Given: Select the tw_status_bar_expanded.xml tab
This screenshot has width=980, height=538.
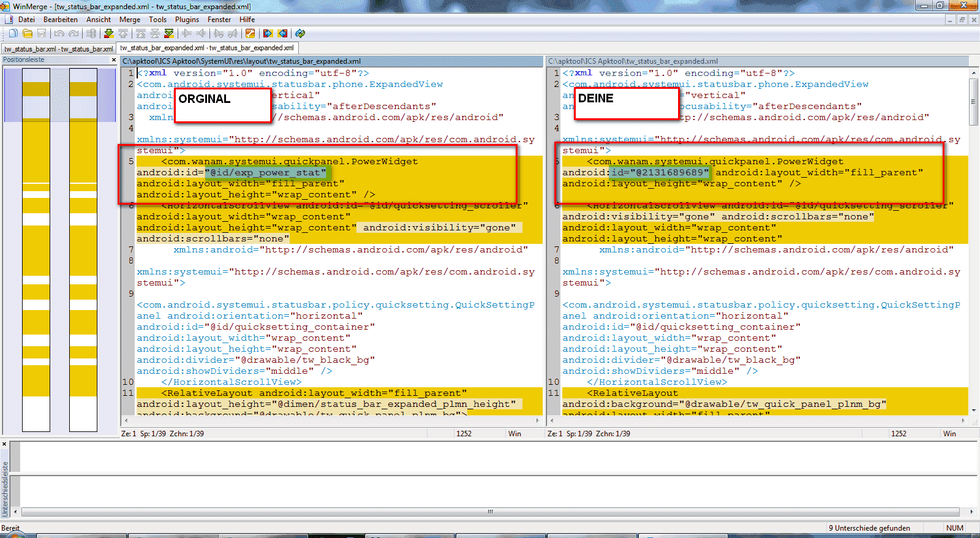Looking at the screenshot, I should click(207, 48).
